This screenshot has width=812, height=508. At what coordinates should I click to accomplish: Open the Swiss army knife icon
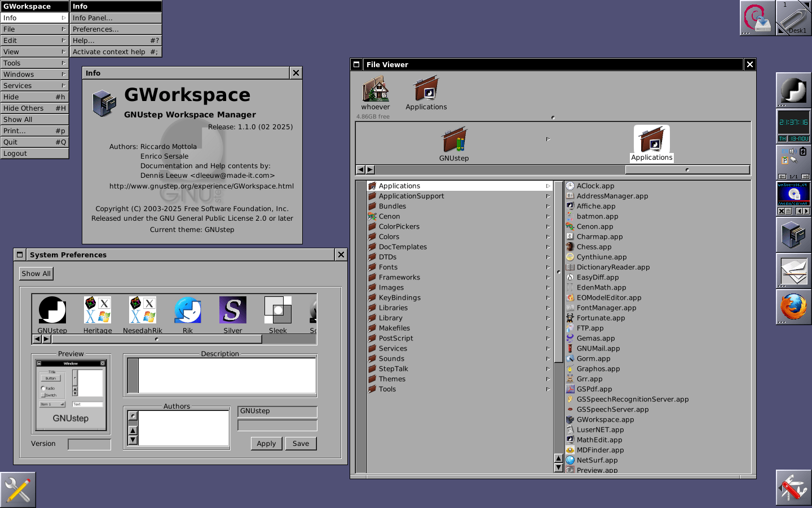pyautogui.click(x=793, y=487)
